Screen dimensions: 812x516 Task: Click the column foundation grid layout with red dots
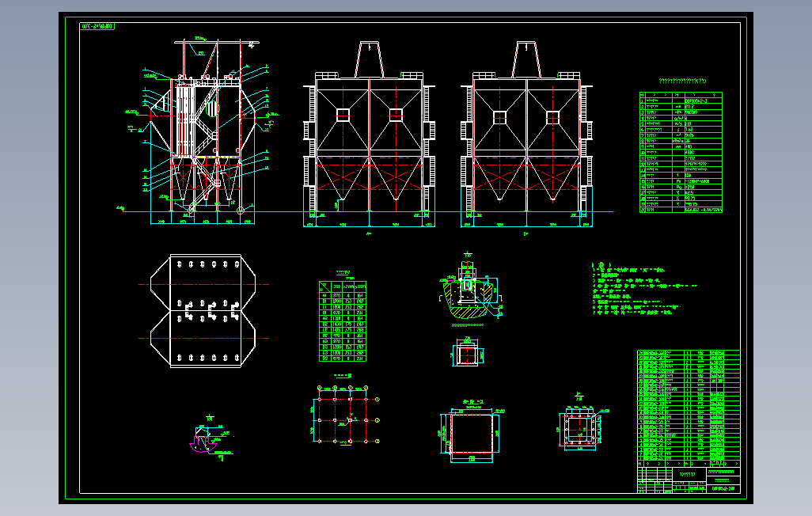point(346,417)
